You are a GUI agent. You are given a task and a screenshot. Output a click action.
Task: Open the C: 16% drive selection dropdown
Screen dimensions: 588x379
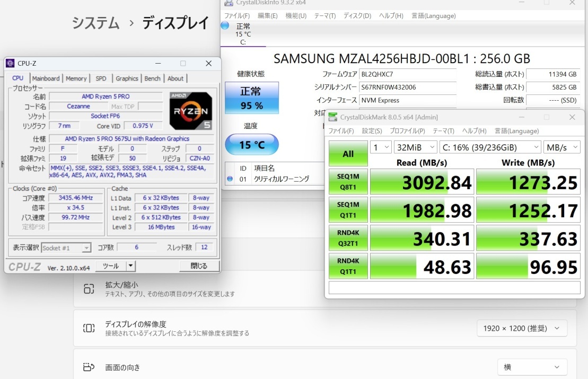pos(490,147)
